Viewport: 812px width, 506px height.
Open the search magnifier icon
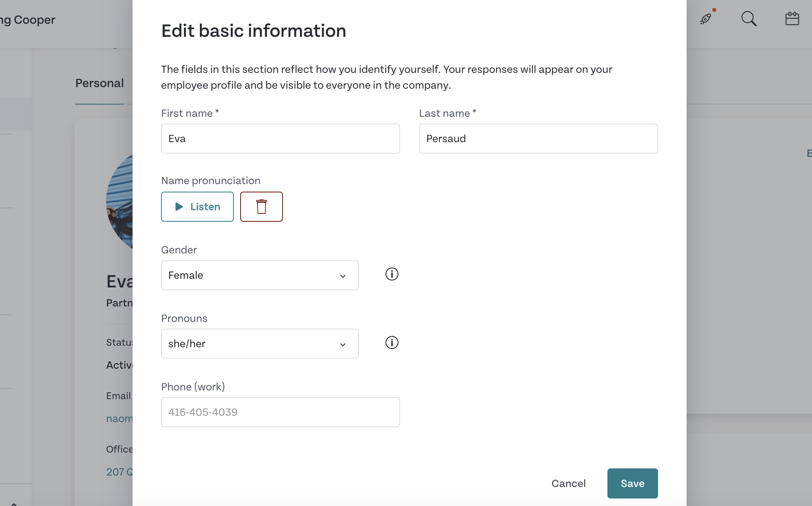[749, 19]
